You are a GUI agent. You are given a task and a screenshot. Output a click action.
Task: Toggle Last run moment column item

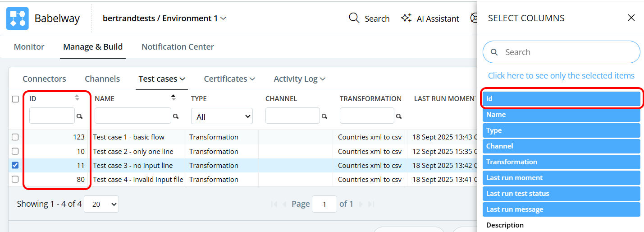click(x=562, y=178)
